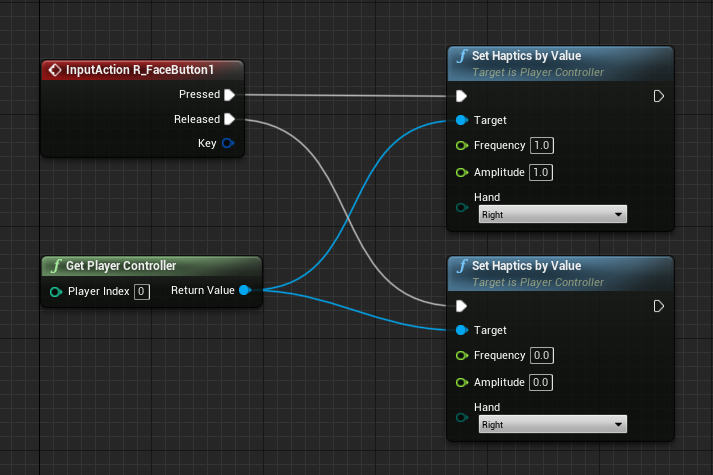The image size is (713, 475).
Task: Click the Amplitude 1.0 value field
Action: 541,172
